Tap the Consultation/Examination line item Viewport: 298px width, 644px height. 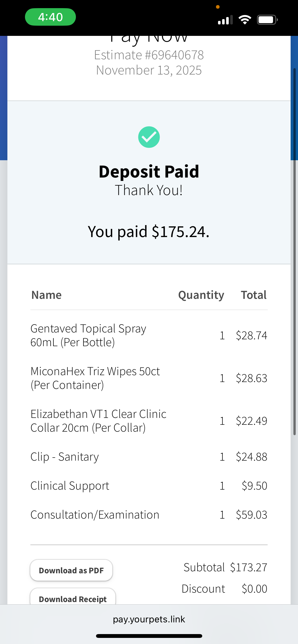pos(95,515)
